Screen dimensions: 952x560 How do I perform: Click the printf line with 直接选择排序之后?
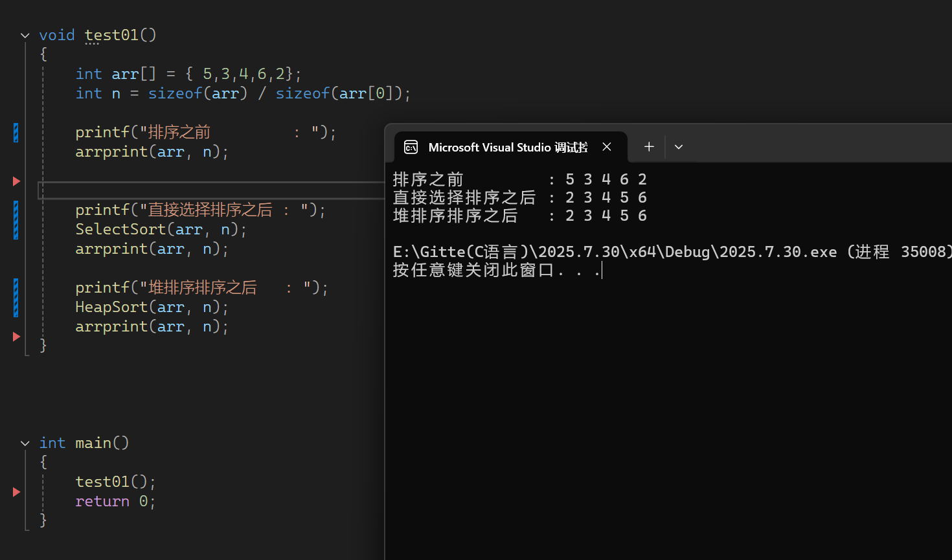tap(201, 210)
